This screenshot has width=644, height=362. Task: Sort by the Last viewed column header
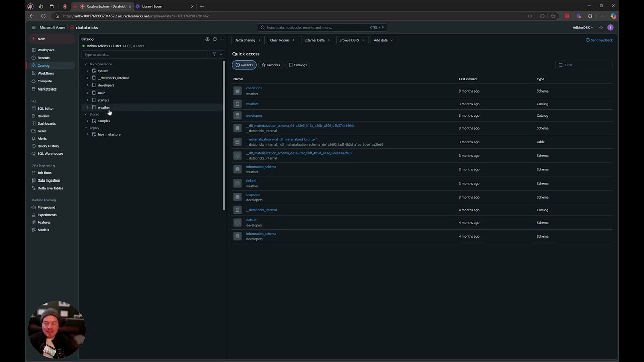[x=467, y=79]
